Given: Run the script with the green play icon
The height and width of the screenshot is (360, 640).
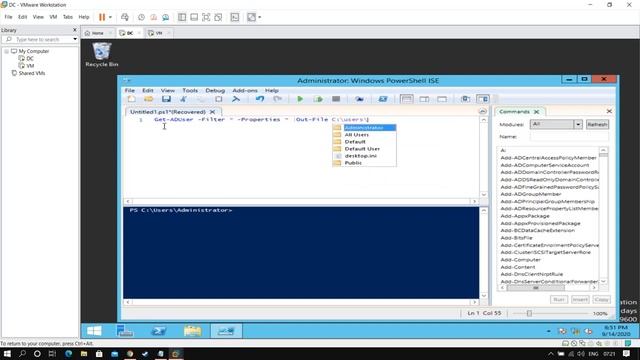Looking at the screenshot, I should tap(300, 99).
